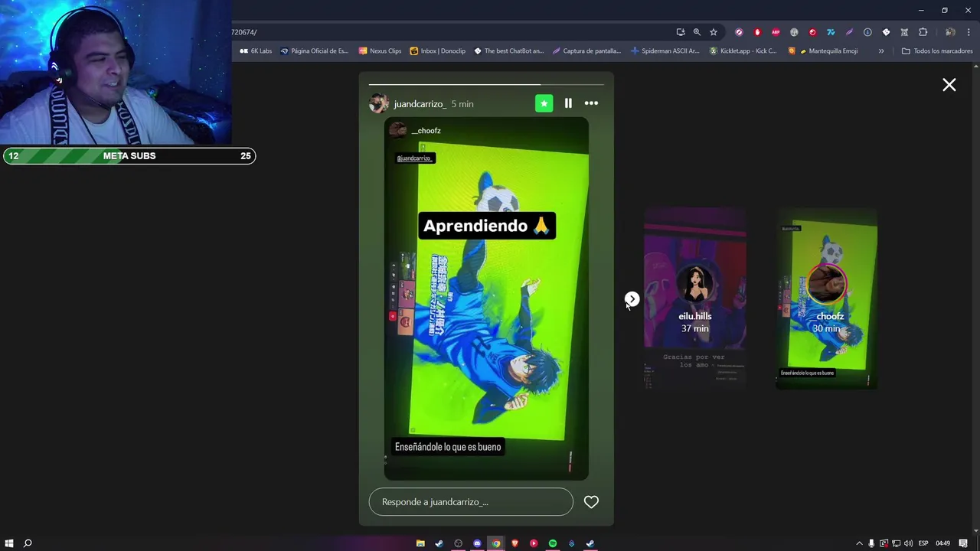Open Chrome's three-dot main menu

point(968,32)
